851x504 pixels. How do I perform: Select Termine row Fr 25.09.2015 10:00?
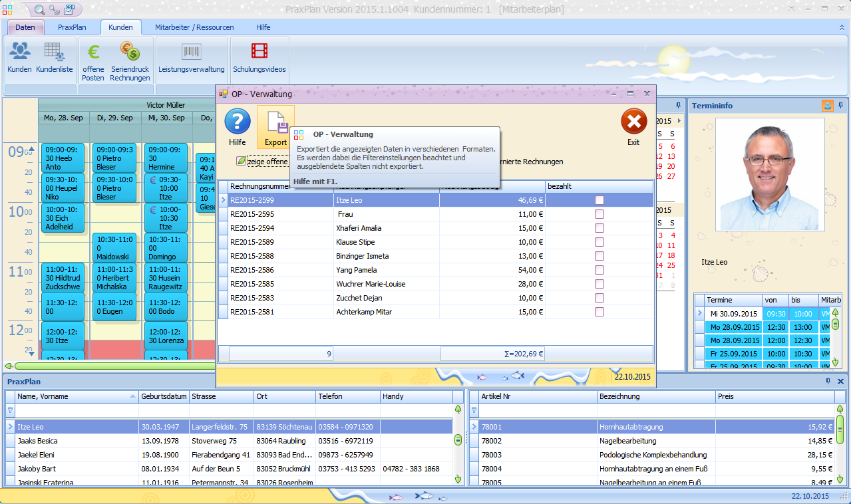click(x=764, y=354)
